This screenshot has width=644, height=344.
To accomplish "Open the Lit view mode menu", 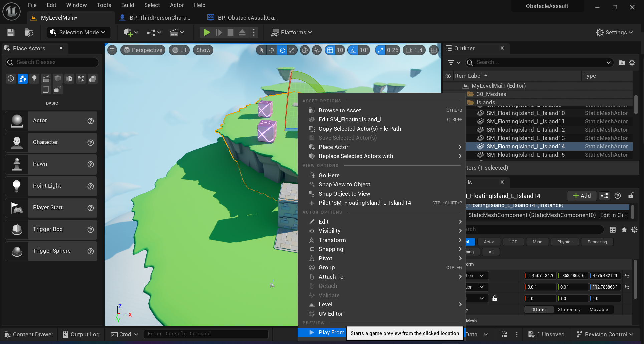I will [x=179, y=50].
